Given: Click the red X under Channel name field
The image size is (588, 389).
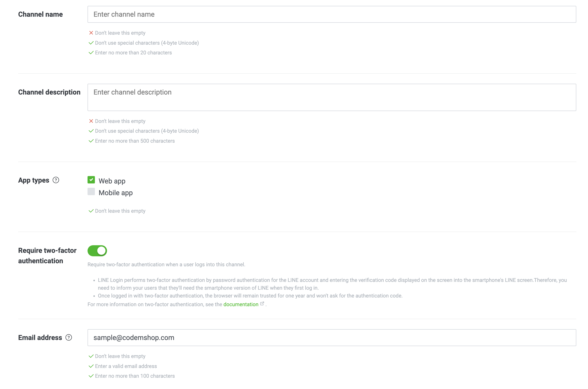Looking at the screenshot, I should tap(91, 33).
